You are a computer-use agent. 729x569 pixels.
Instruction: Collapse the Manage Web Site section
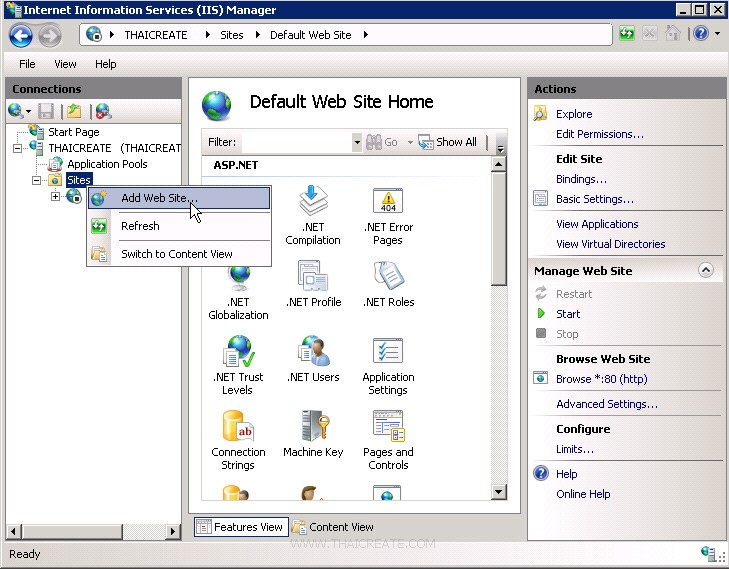[705, 270]
